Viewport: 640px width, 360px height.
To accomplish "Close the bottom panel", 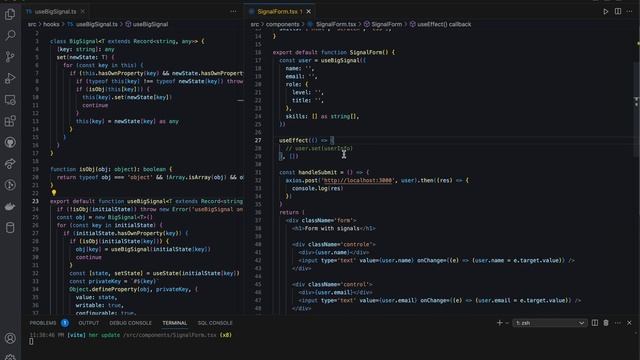I will [629, 323].
